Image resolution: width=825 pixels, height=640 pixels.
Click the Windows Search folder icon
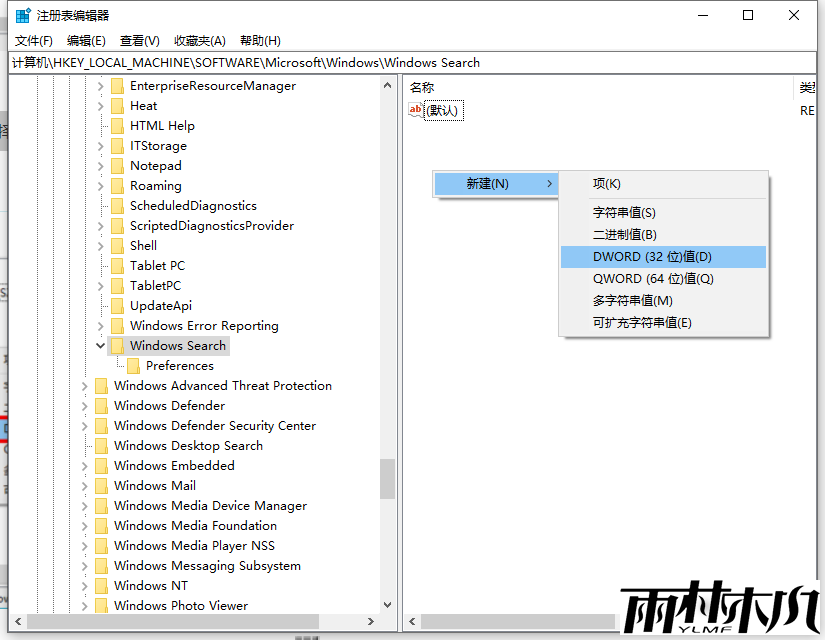[117, 345]
